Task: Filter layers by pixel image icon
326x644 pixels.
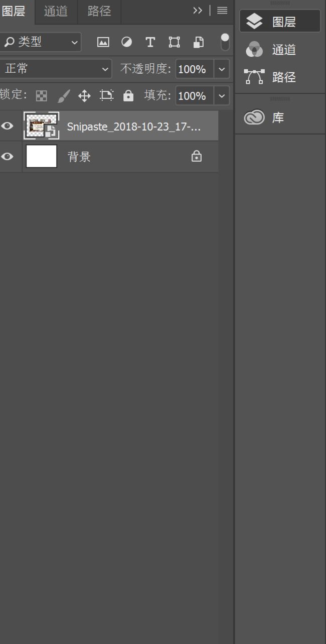Action: click(103, 42)
